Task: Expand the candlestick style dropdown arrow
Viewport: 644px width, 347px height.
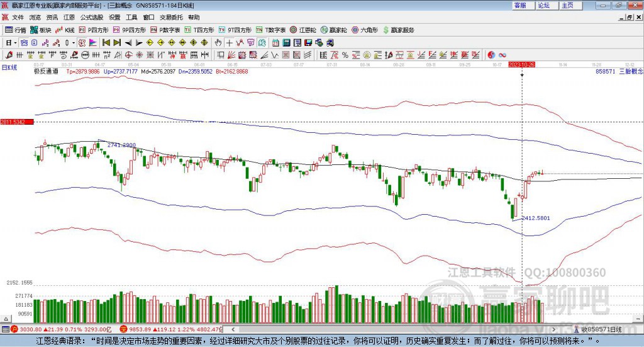Action: 73,43
